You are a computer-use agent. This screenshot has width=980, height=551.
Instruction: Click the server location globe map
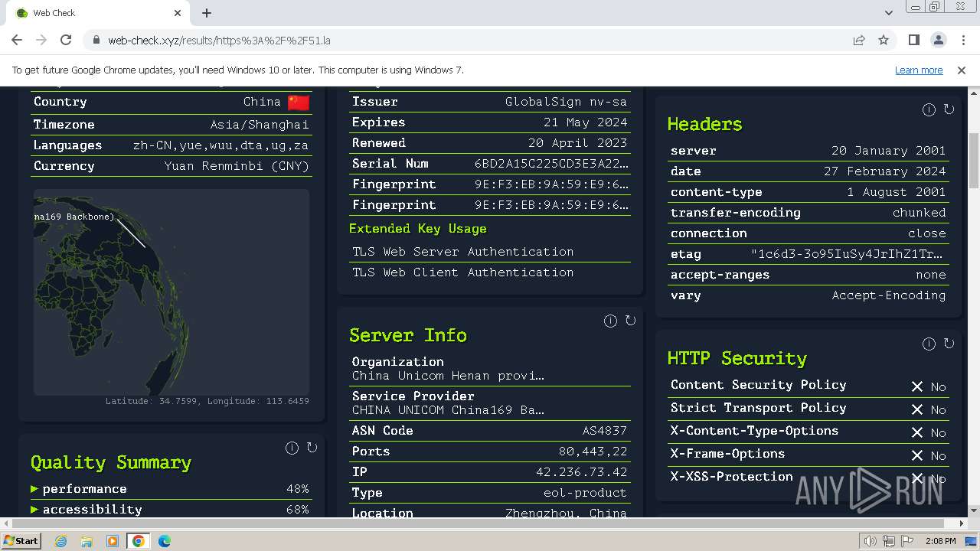171,292
